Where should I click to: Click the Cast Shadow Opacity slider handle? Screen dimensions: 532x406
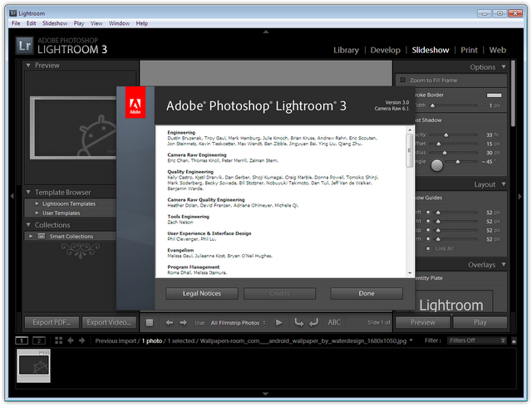(446, 135)
